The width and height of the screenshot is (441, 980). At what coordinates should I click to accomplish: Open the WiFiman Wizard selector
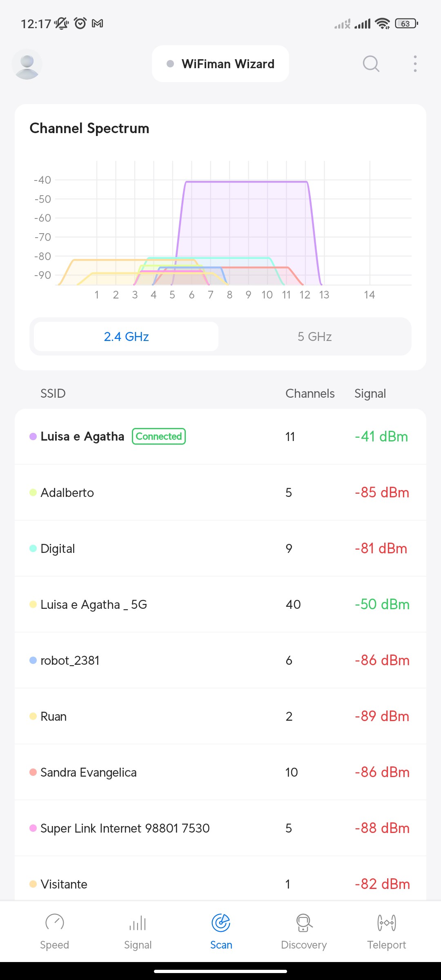point(220,64)
